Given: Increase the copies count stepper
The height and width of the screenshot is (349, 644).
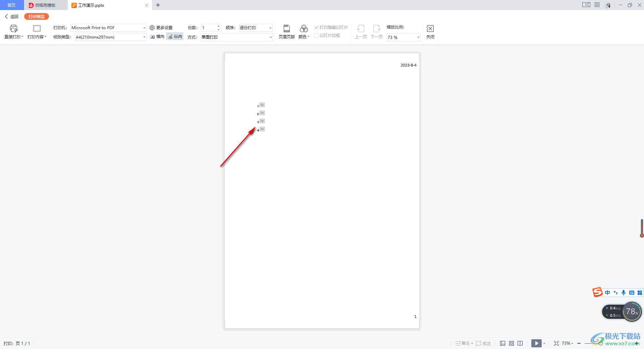Looking at the screenshot, I should coord(219,26).
